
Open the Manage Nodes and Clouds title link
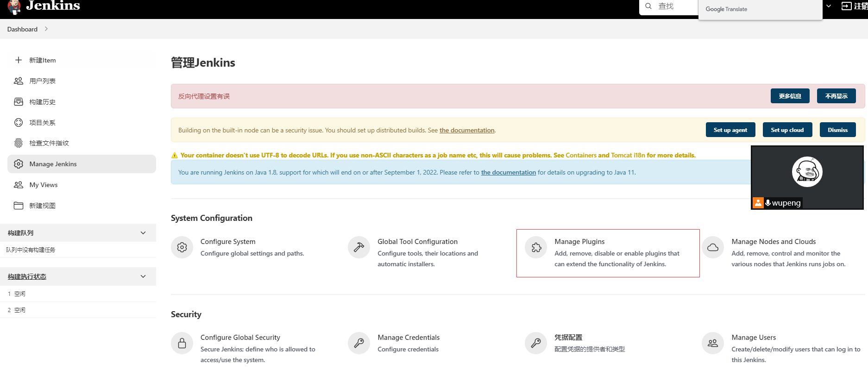(x=774, y=242)
